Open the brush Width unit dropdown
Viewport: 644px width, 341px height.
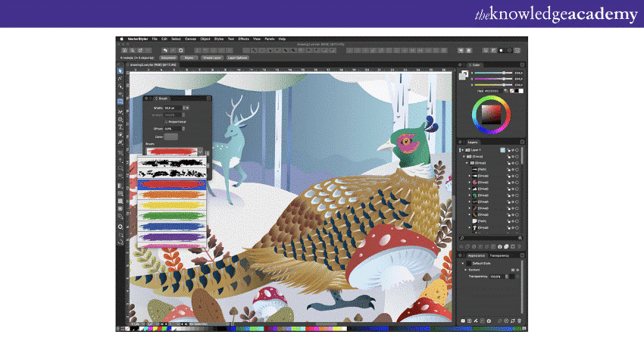[186, 108]
